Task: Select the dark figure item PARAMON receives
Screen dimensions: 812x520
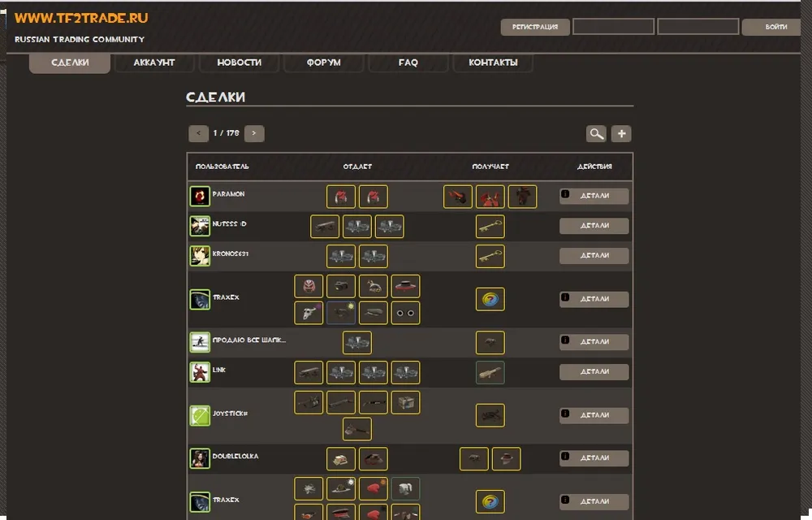Action: [522, 197]
